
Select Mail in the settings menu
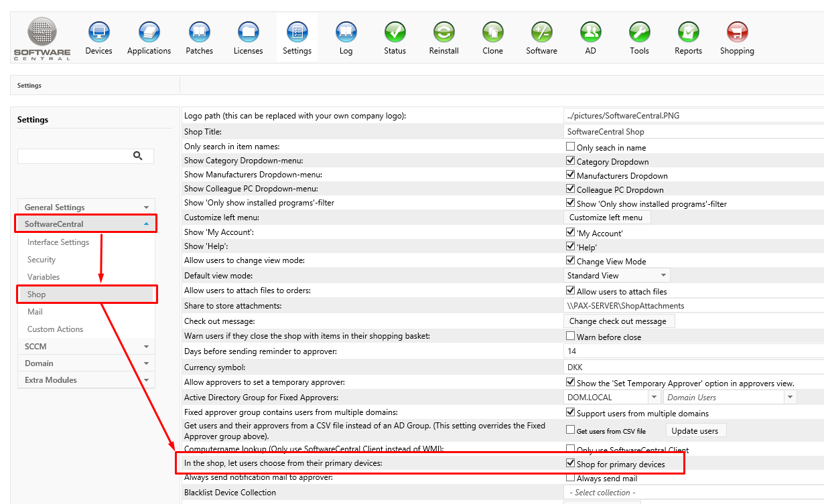[x=35, y=312]
